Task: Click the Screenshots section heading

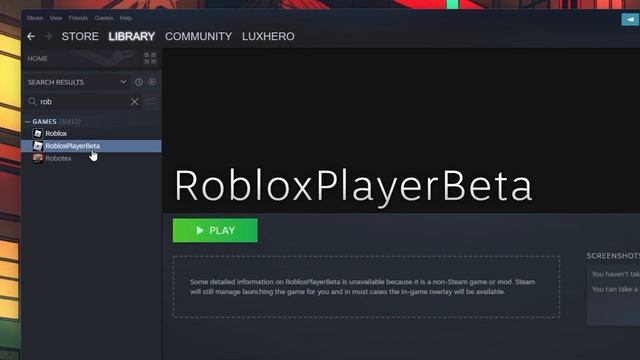Action: point(613,256)
